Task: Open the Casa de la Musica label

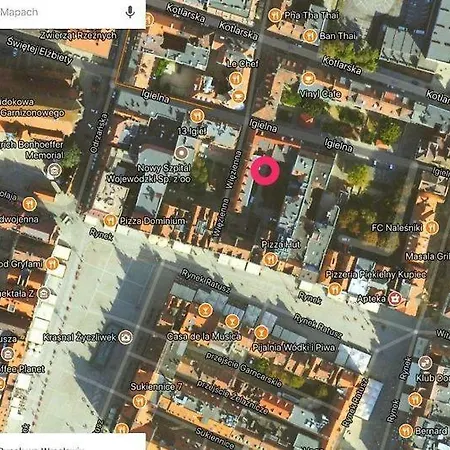Action: pyautogui.click(x=204, y=336)
